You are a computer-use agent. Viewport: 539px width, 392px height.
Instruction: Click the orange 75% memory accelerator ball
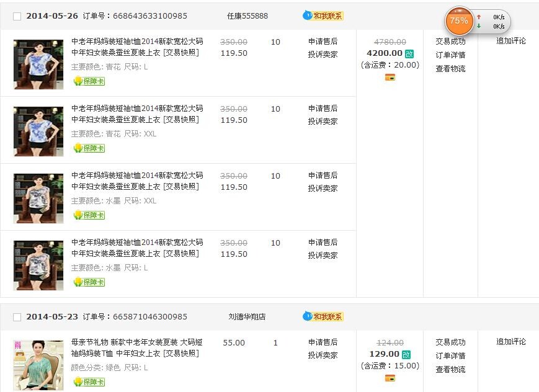458,21
